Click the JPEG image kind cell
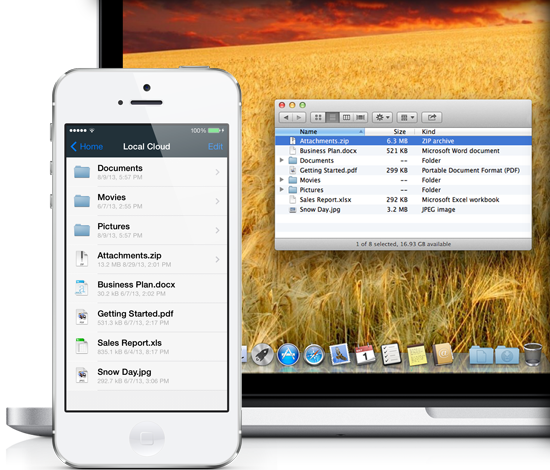The height and width of the screenshot is (470, 550). click(x=438, y=210)
